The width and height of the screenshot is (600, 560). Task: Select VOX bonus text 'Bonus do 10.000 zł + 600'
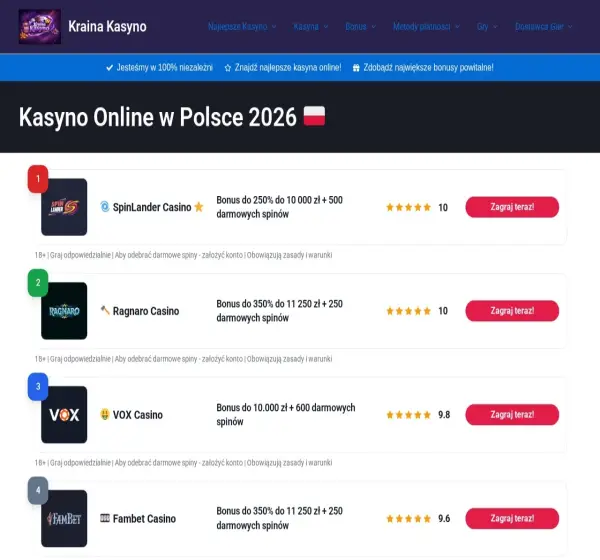point(263,408)
